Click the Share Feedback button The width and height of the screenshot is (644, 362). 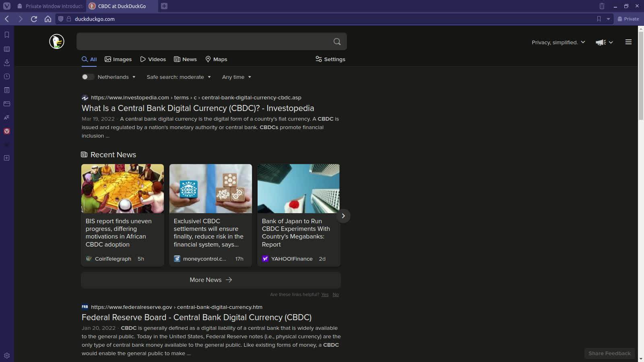(x=609, y=354)
